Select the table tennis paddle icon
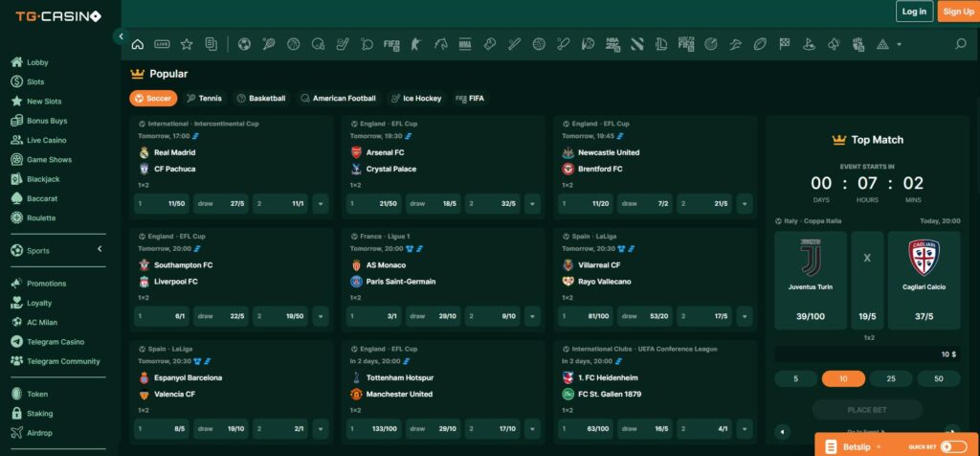The image size is (980, 456). tap(367, 44)
